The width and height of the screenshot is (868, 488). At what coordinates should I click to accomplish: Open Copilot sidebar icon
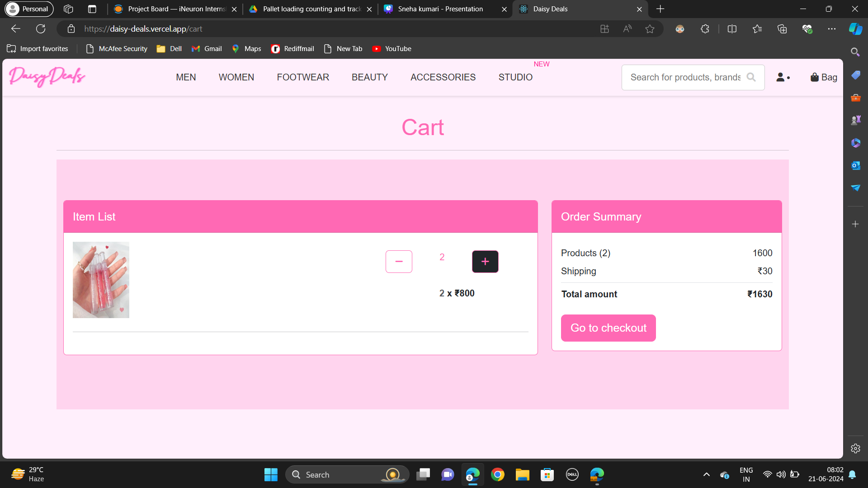855,29
